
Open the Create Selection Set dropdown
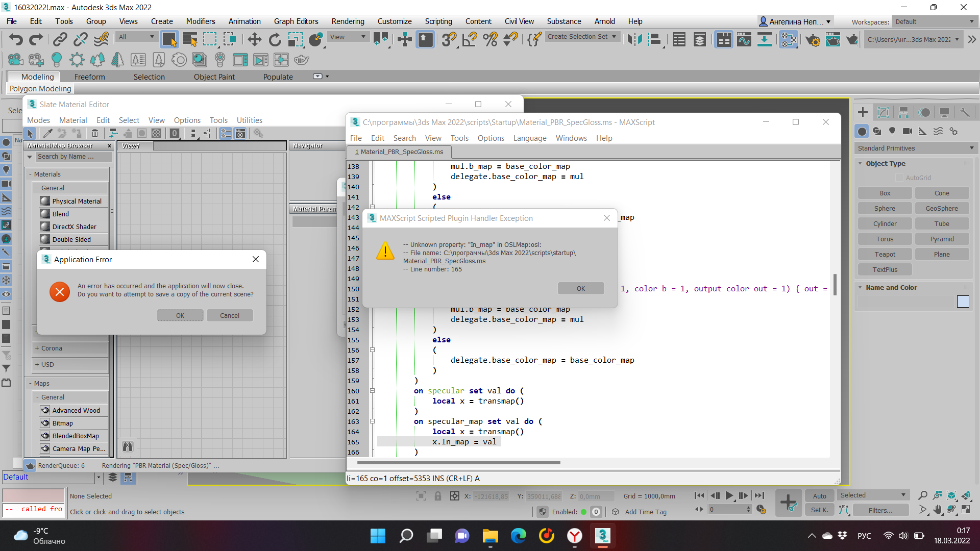coord(582,37)
